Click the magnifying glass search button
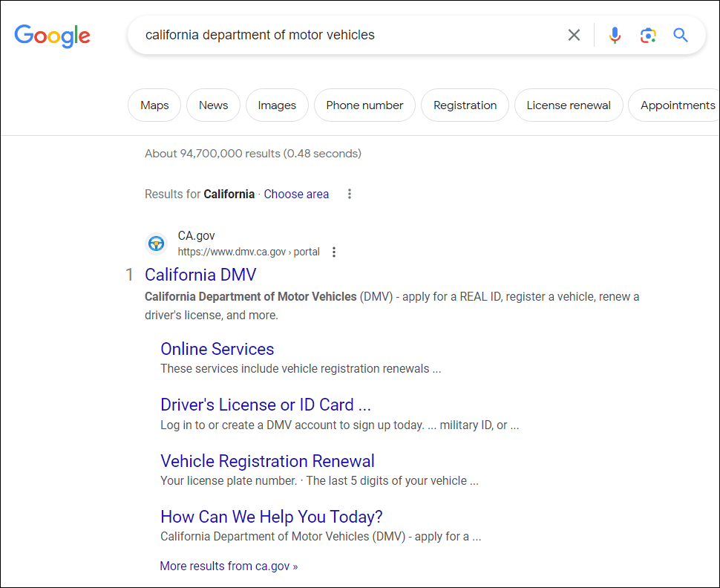The height and width of the screenshot is (588, 720). [x=681, y=35]
